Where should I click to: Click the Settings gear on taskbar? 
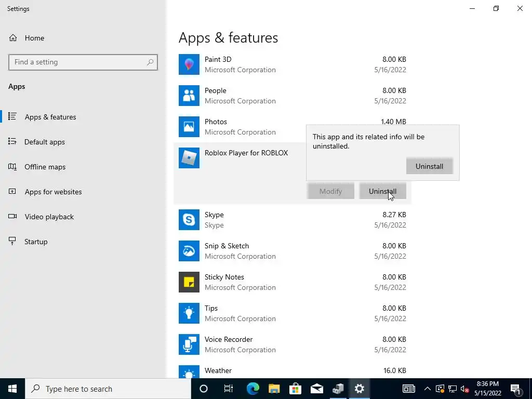(360, 389)
